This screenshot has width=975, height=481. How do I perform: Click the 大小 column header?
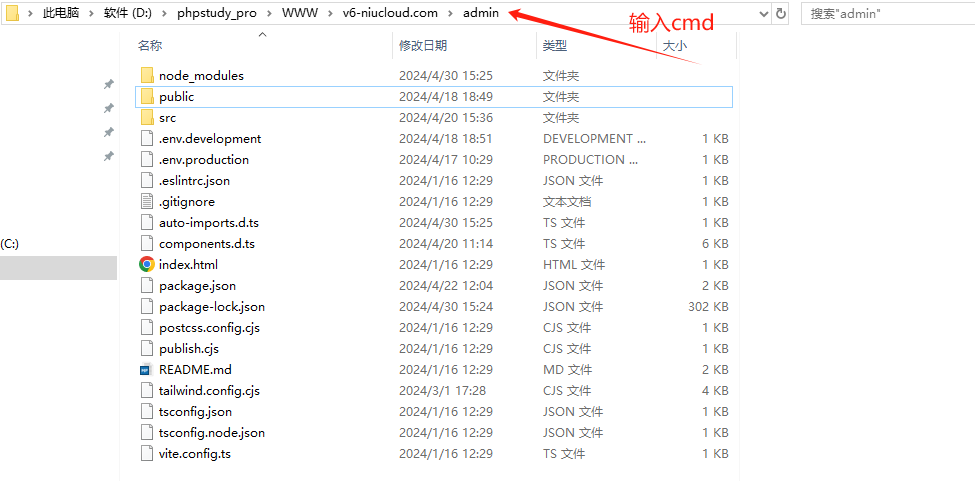coord(674,46)
